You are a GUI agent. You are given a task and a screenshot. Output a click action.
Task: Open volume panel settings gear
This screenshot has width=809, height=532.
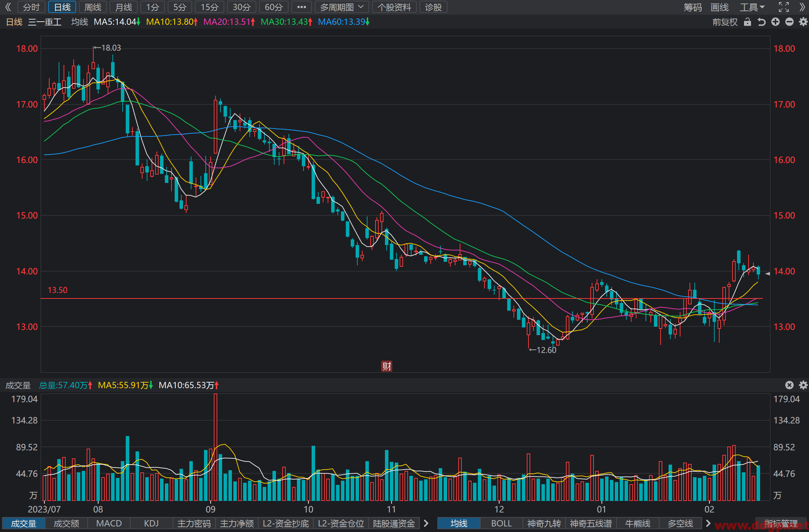click(803, 385)
